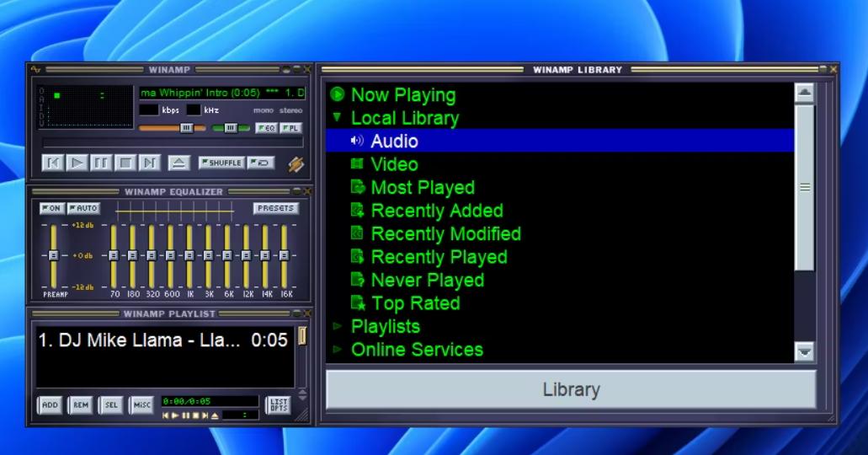868x455 pixels.
Task: Click the Playlists label in library
Action: pyautogui.click(x=386, y=326)
